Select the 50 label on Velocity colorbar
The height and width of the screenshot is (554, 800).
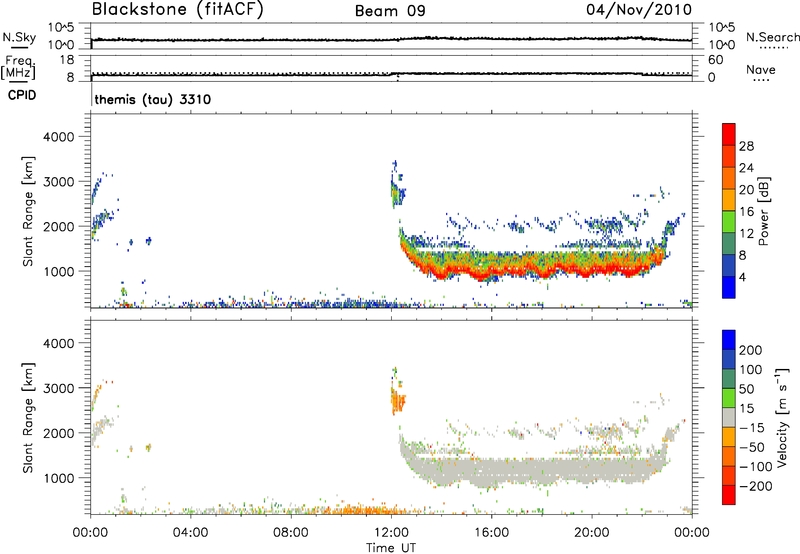point(746,389)
